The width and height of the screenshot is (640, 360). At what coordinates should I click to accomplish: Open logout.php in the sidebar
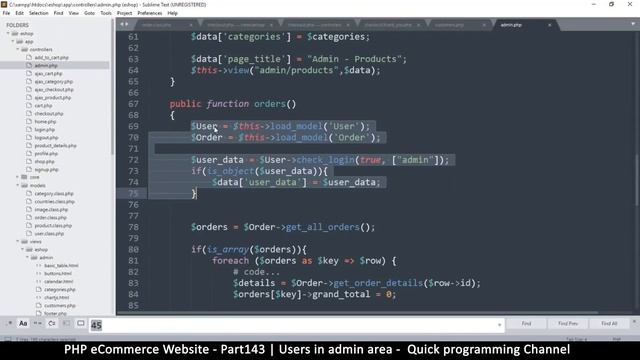pyautogui.click(x=46, y=138)
